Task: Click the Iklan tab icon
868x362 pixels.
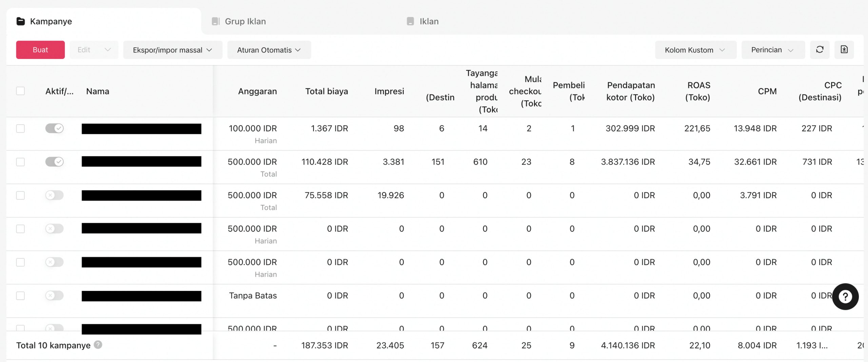Action: [x=410, y=21]
